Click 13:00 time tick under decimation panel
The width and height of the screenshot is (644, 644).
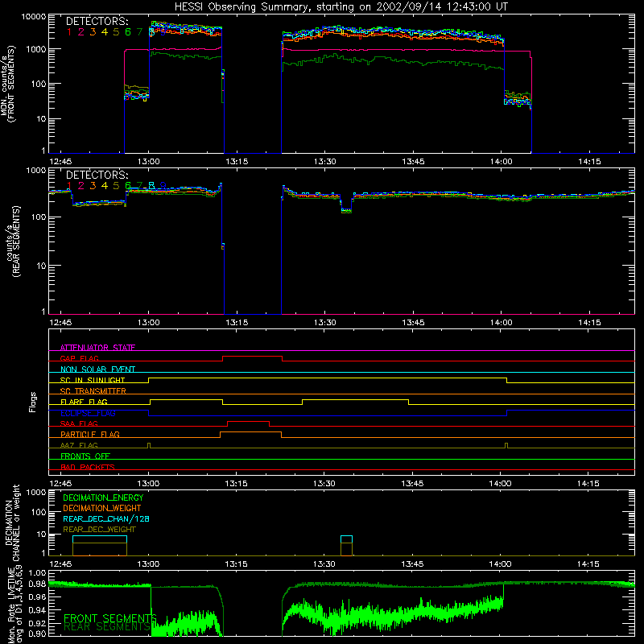click(148, 564)
